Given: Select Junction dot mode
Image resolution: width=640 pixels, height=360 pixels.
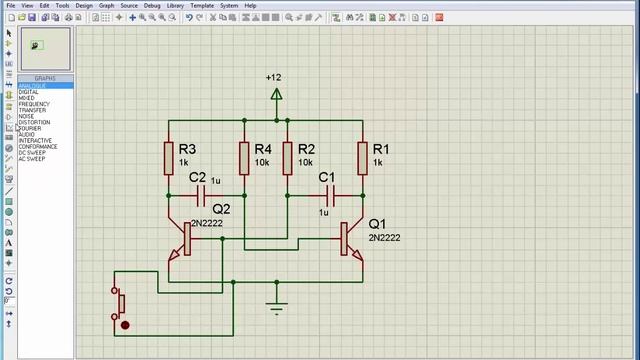Looking at the screenshot, I should [9, 53].
